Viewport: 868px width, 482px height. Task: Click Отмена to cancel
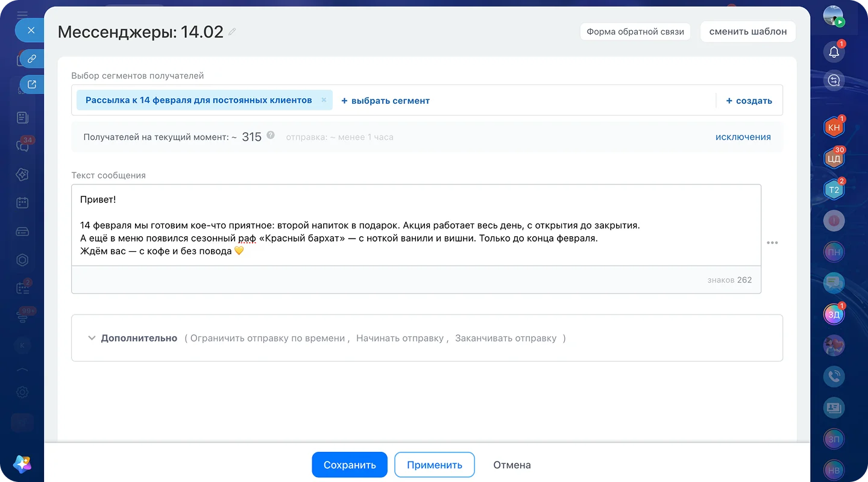[512, 465]
